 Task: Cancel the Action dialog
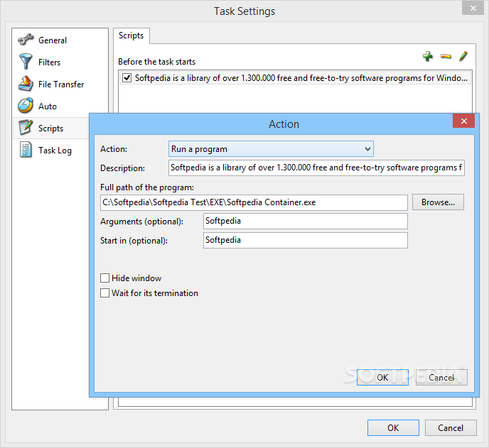click(x=441, y=377)
